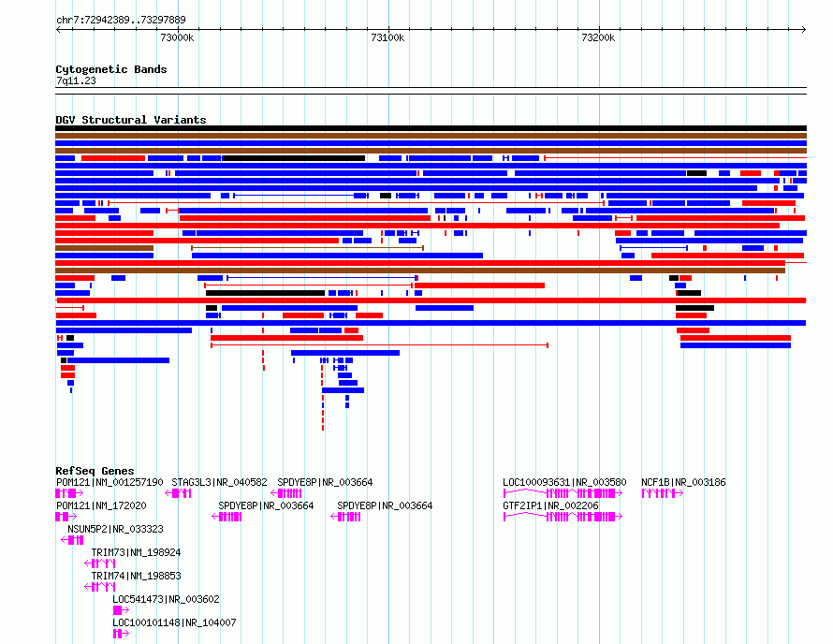
Task: Open the TRIM73|NM_198924 gene label
Action: coord(136,552)
